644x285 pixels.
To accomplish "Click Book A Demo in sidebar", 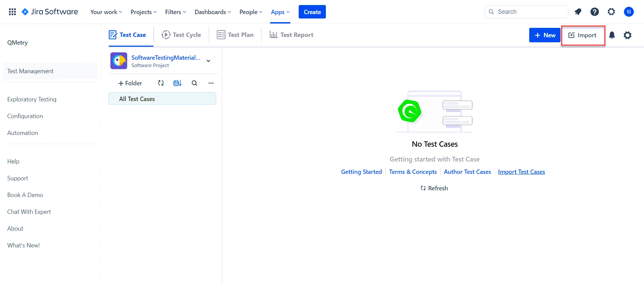I will point(25,195).
